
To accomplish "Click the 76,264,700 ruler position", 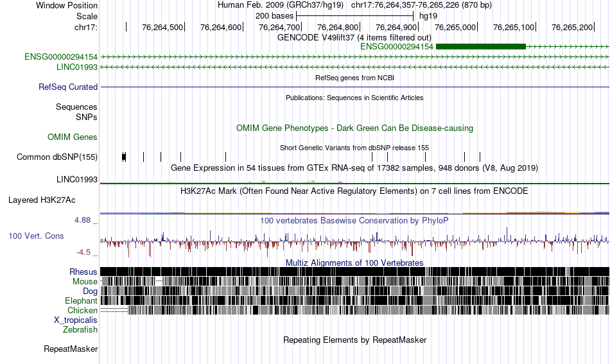I will 279,27.
